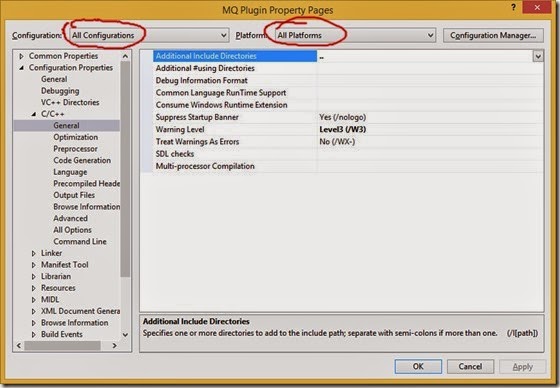Close the MQ Plugin Property Pages dialog
The image size is (560, 388).
pos(538,7)
